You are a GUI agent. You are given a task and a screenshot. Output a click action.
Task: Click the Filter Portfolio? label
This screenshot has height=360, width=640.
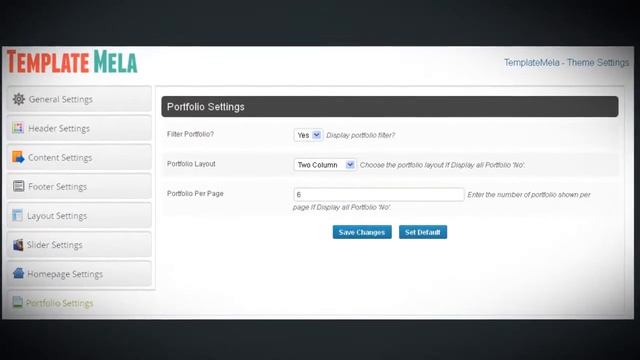[190, 134]
